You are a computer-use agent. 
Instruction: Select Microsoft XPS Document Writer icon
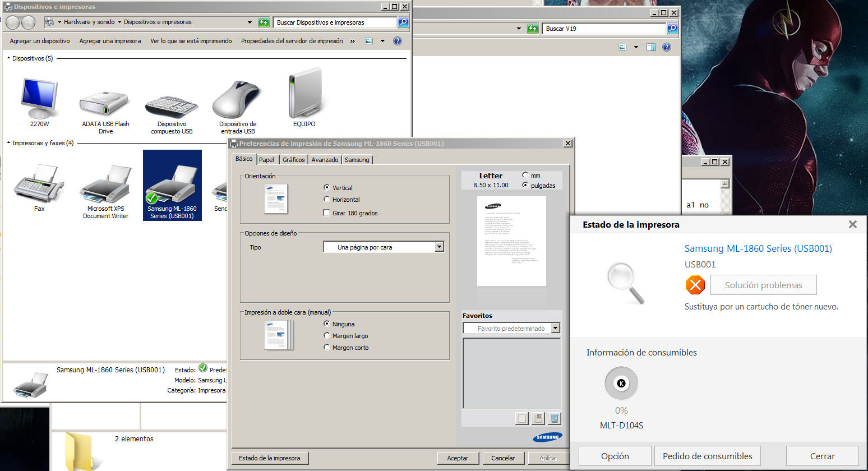(x=105, y=183)
